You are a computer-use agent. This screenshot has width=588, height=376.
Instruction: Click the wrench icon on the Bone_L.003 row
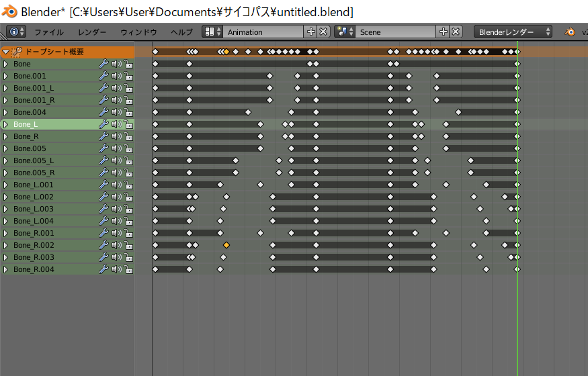pyautogui.click(x=103, y=209)
